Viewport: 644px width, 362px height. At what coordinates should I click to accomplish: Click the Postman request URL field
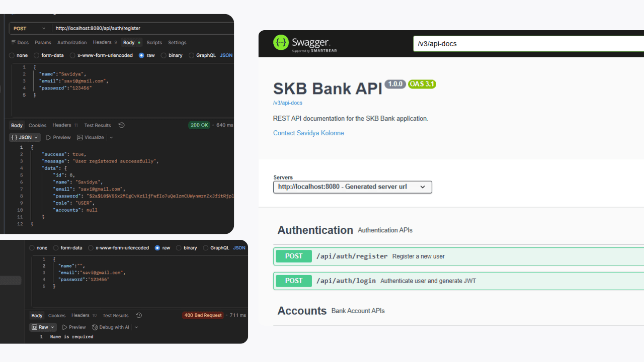pyautogui.click(x=143, y=29)
